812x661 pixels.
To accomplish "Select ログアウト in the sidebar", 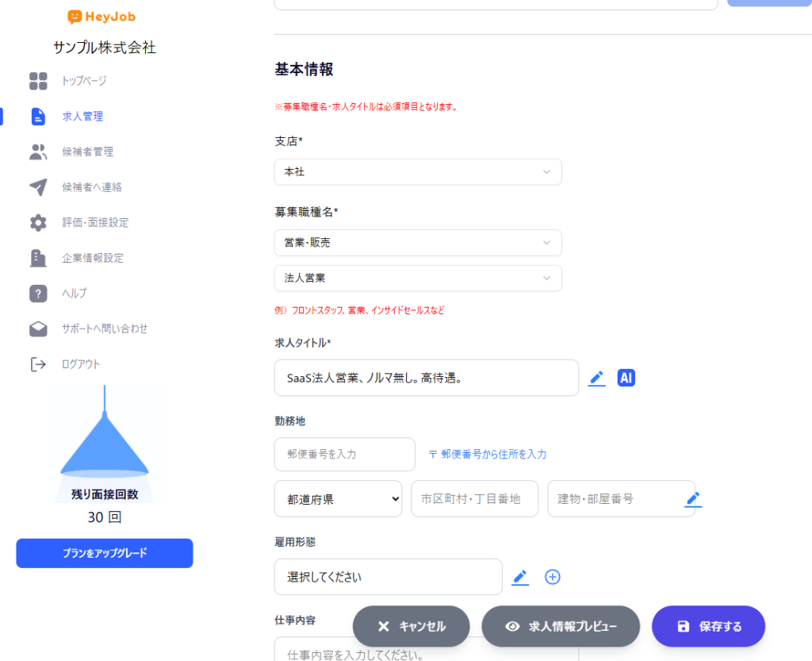I will pos(81,364).
